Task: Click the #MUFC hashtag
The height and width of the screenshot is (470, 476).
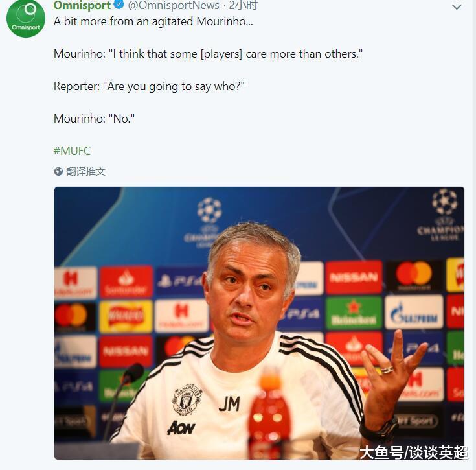Action: coord(72,150)
